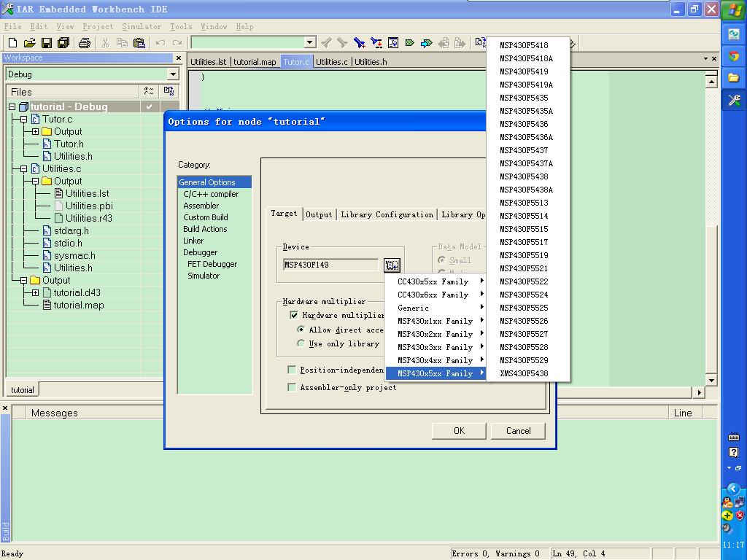Click the Find toolbar icon
Viewport: 747px width, 560px height.
pos(359,43)
